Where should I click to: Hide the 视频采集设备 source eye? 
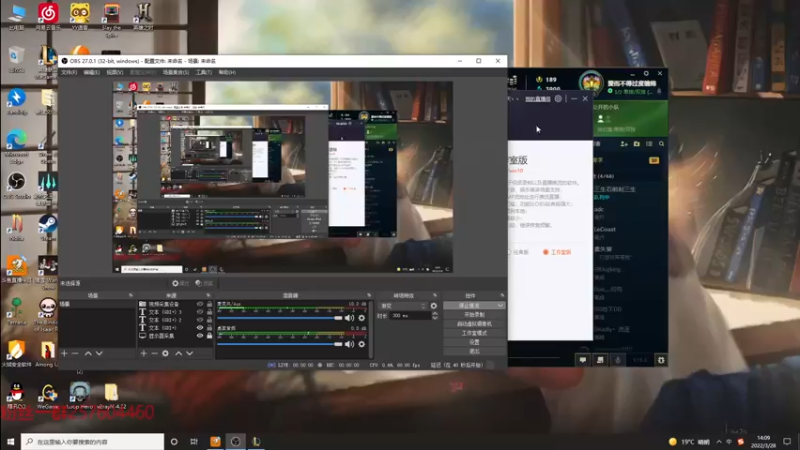click(x=200, y=304)
